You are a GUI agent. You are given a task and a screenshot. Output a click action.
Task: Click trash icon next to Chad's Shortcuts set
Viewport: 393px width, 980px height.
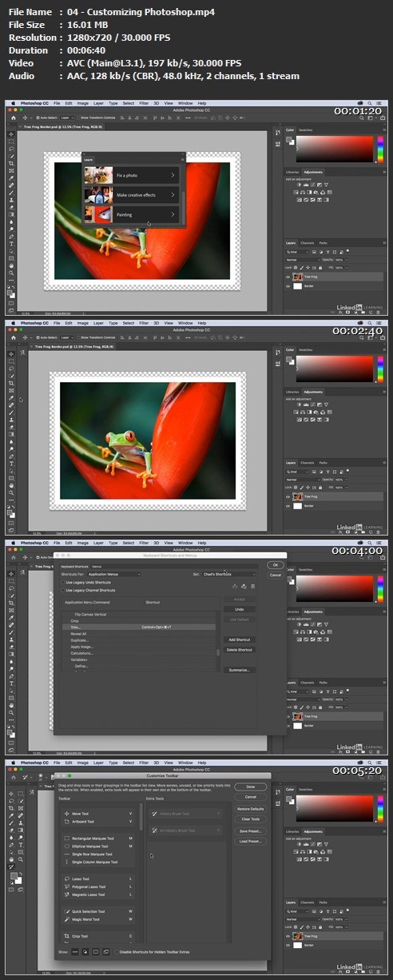tap(253, 586)
